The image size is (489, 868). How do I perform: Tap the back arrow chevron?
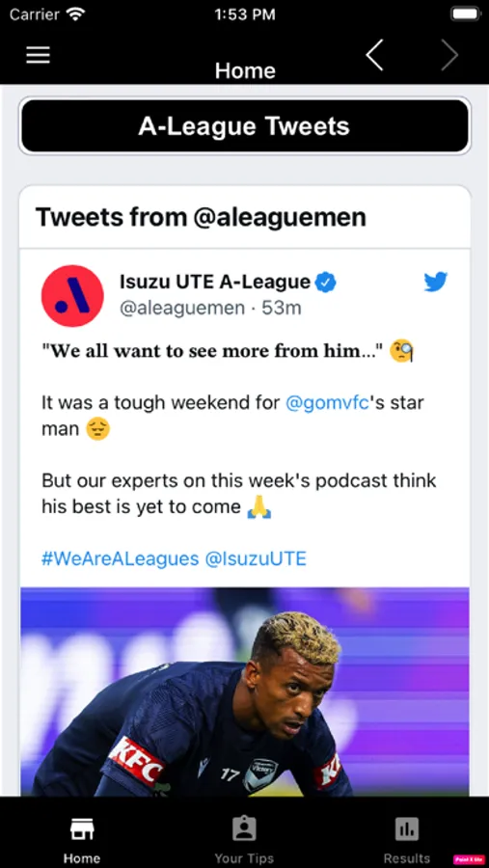coord(374,55)
